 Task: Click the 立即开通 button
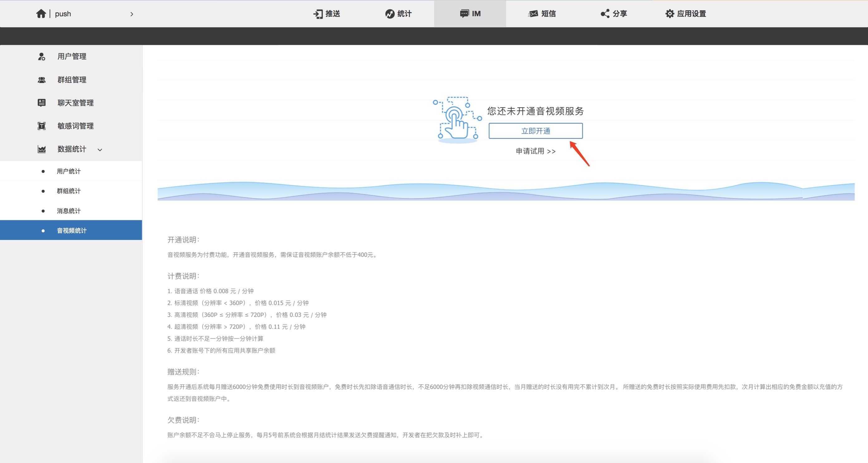click(535, 131)
